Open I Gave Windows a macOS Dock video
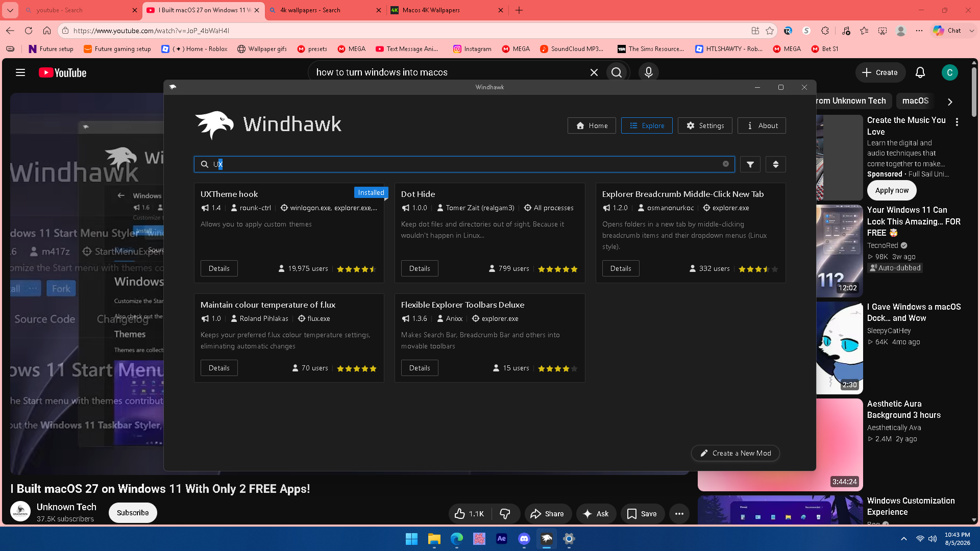This screenshot has height=551, width=980. [x=914, y=312]
